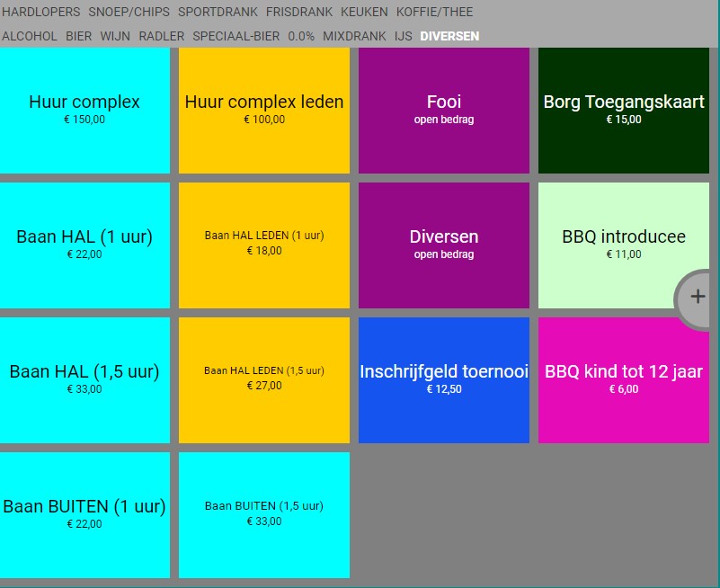Image resolution: width=720 pixels, height=588 pixels.
Task: Choose Baan BUITEN (1 uur) tile
Action: pyautogui.click(x=84, y=514)
